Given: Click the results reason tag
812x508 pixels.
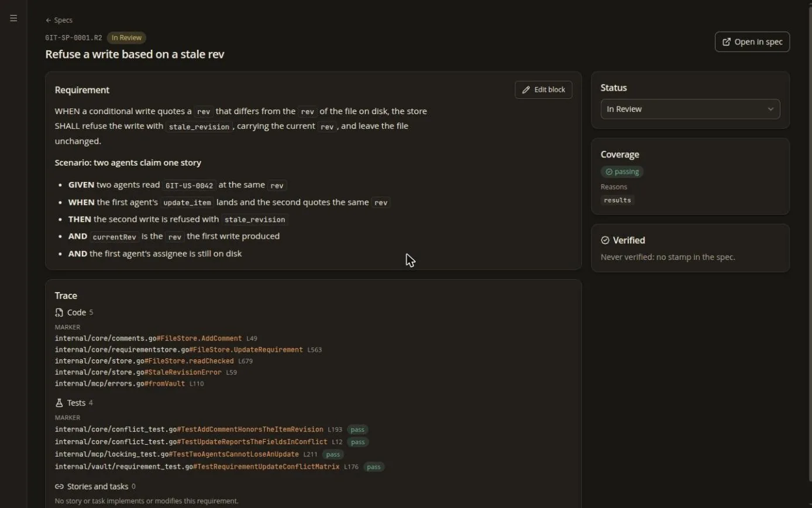Looking at the screenshot, I should (617, 200).
